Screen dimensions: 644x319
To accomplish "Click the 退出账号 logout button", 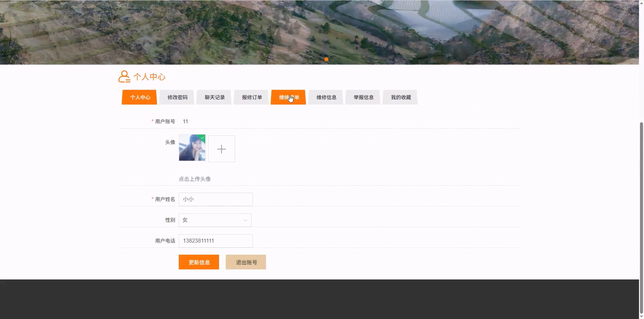I will point(246,262).
